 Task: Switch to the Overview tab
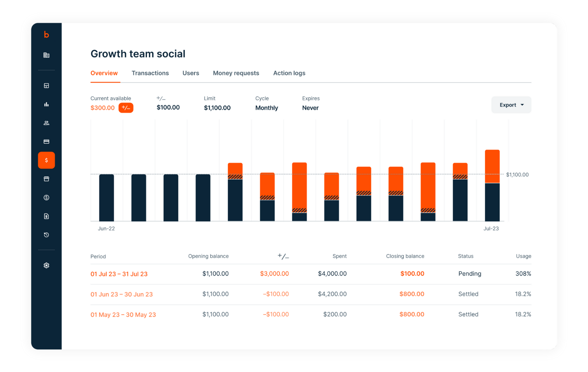[104, 73]
